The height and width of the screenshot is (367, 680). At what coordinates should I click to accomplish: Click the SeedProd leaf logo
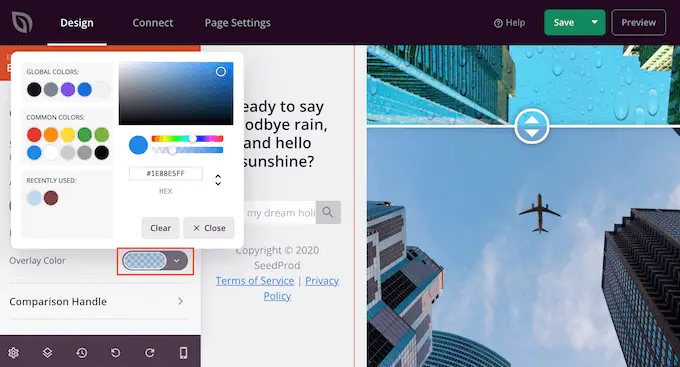pyautogui.click(x=22, y=22)
